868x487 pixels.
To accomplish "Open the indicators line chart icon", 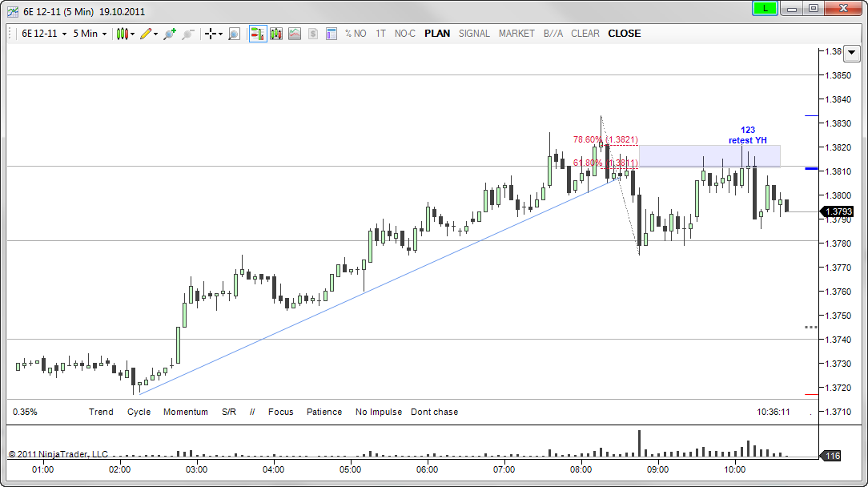I will pos(295,34).
